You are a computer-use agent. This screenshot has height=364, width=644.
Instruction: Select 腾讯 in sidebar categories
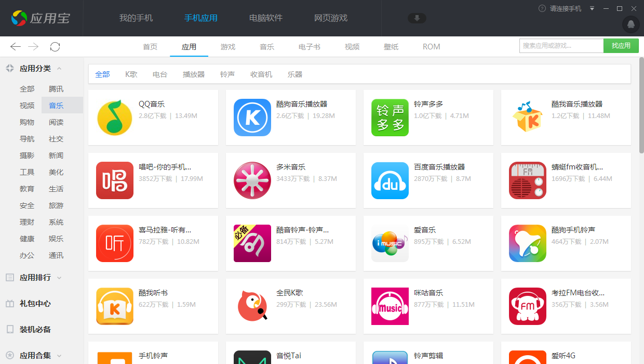tap(56, 89)
